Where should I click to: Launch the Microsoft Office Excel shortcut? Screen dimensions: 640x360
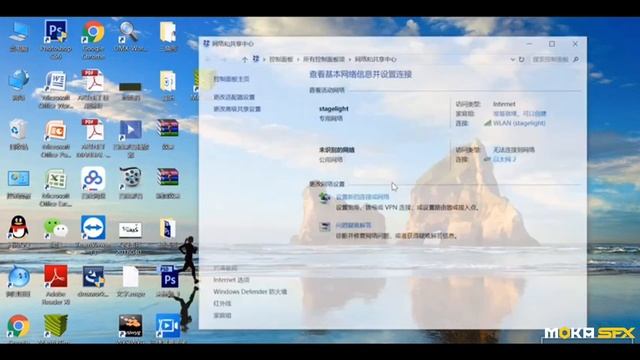pos(56,180)
